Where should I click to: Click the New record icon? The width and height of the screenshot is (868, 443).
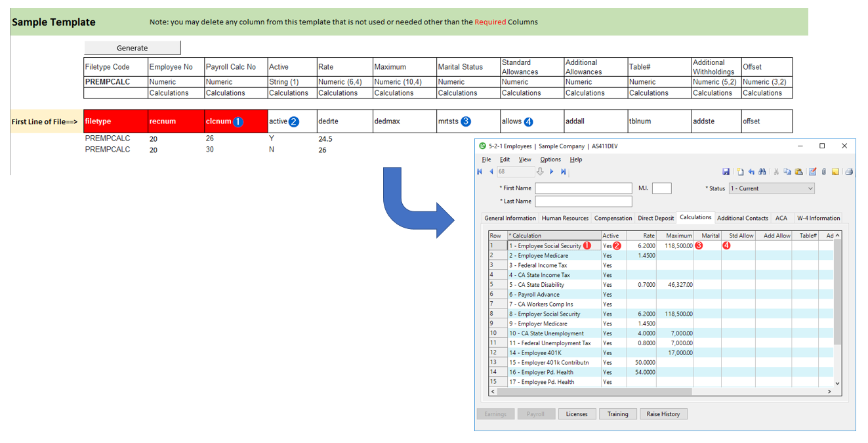click(x=740, y=172)
